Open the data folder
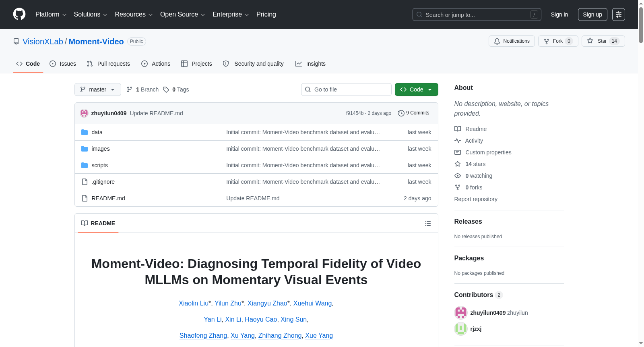Screen dimensions: 644x347 pos(97,132)
